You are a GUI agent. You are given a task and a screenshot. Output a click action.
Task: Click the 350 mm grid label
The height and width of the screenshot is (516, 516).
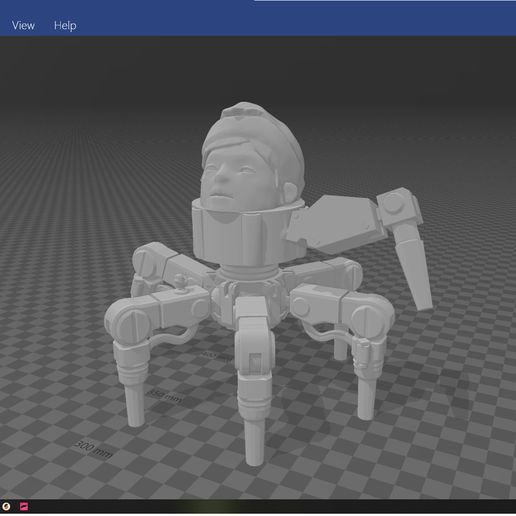(x=164, y=396)
